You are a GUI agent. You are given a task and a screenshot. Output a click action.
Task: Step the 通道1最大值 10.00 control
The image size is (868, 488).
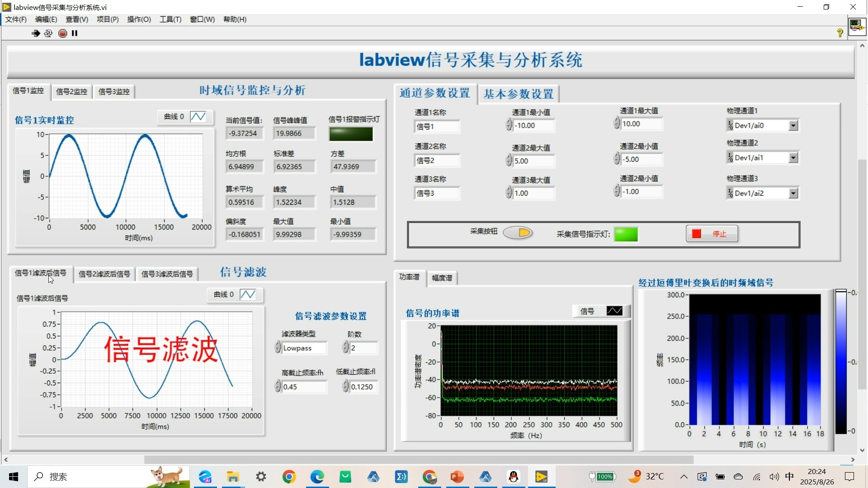pyautogui.click(x=617, y=123)
